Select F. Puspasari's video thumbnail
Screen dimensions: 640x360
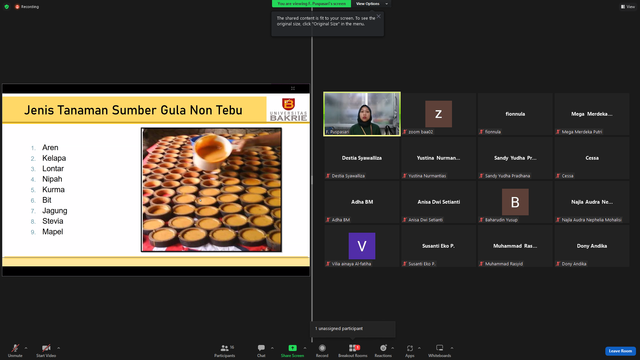(362, 114)
